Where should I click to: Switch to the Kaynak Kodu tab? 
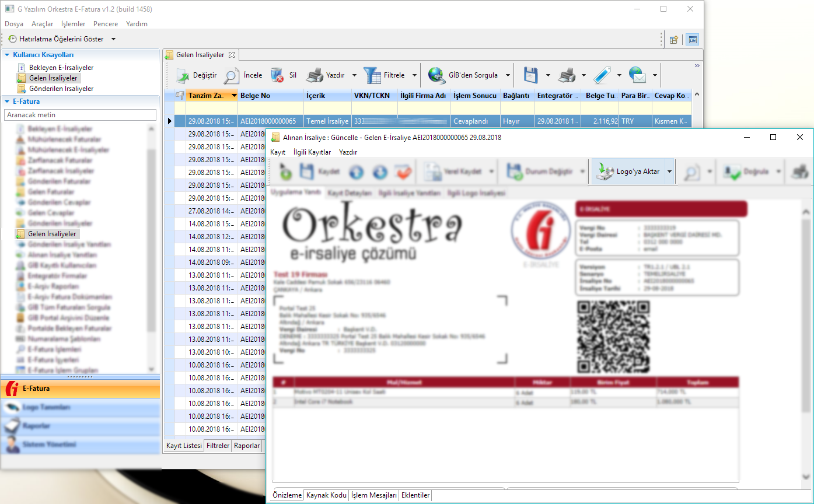326,495
